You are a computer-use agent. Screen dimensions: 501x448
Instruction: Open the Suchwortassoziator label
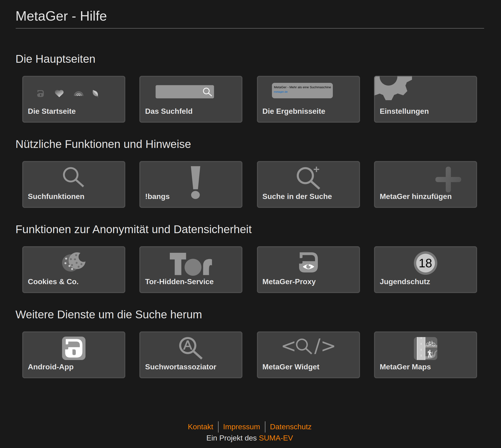(x=181, y=367)
